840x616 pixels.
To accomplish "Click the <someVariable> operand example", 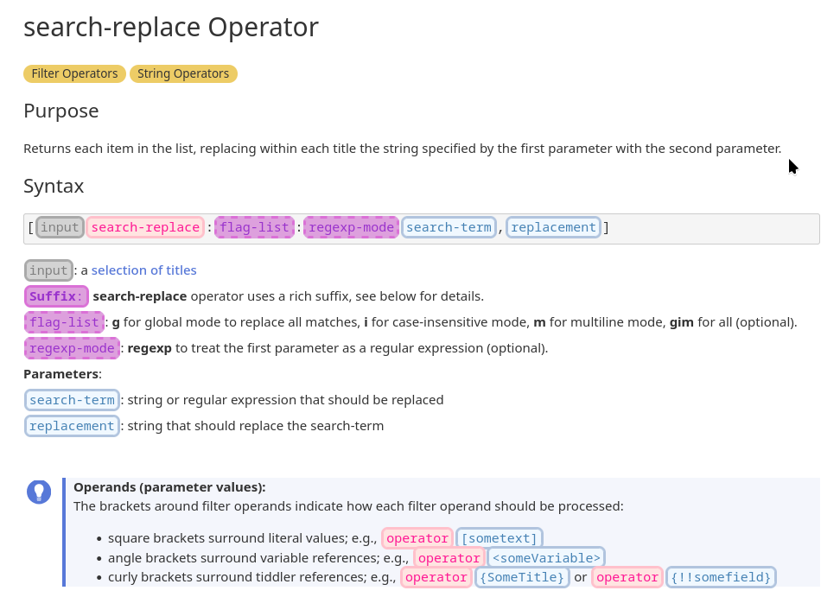I will coord(546,558).
